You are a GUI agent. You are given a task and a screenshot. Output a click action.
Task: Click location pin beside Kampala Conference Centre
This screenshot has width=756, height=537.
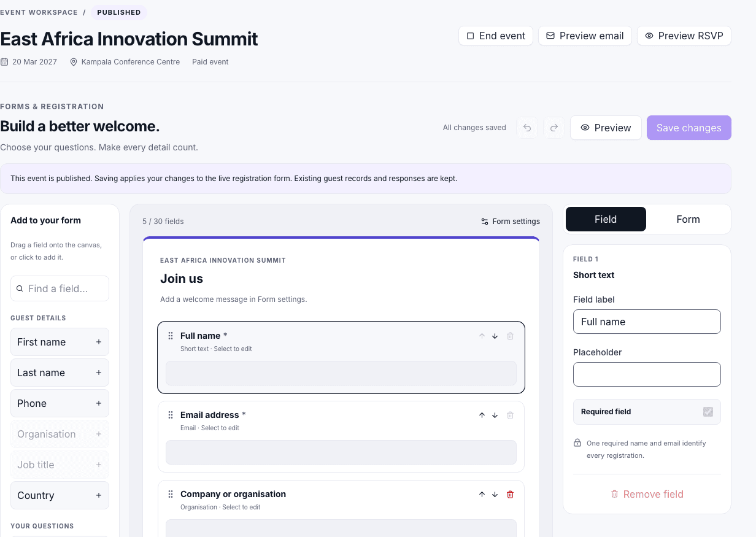(x=74, y=62)
